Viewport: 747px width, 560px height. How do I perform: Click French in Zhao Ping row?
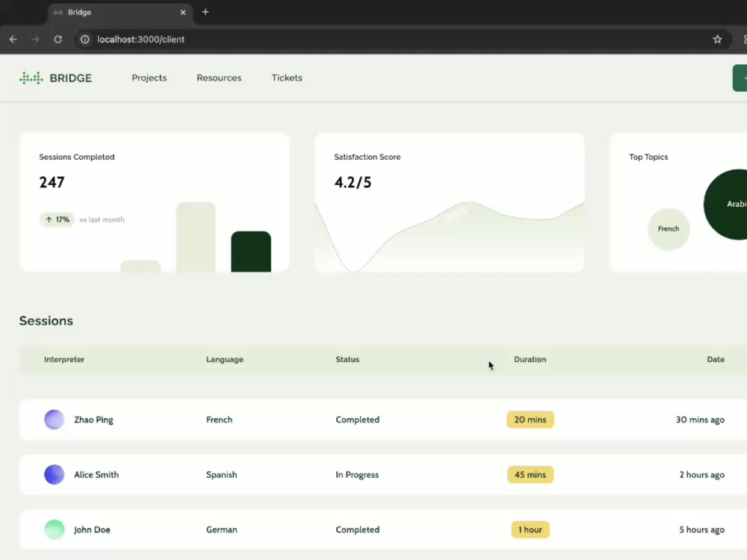pyautogui.click(x=219, y=420)
